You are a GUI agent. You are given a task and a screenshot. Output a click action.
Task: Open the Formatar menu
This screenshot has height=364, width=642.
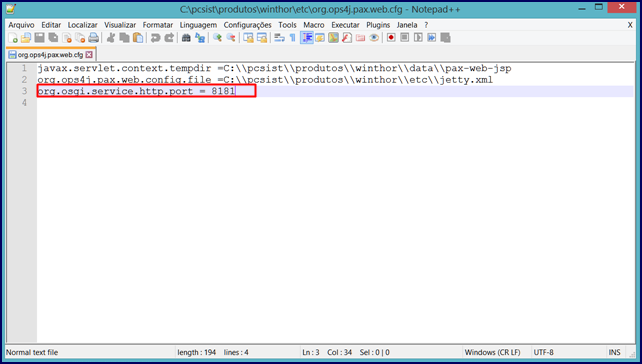[x=158, y=25]
